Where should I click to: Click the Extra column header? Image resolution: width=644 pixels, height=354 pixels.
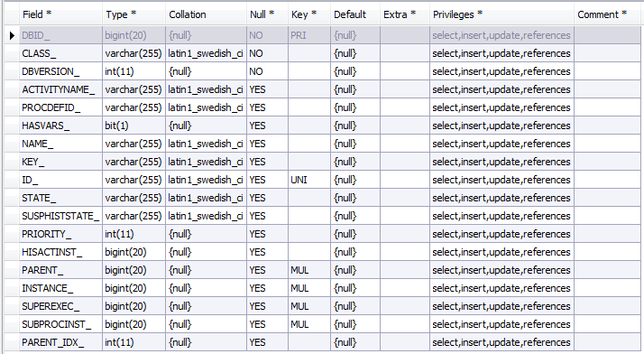pos(405,14)
